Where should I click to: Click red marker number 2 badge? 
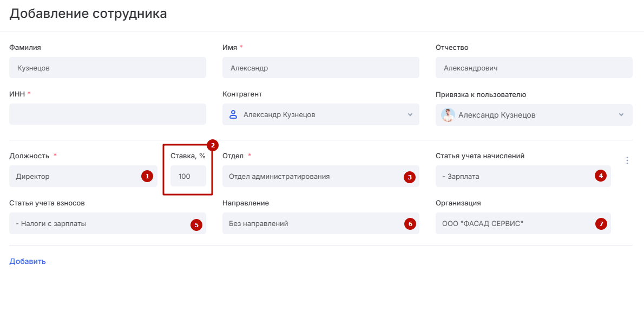(x=212, y=145)
